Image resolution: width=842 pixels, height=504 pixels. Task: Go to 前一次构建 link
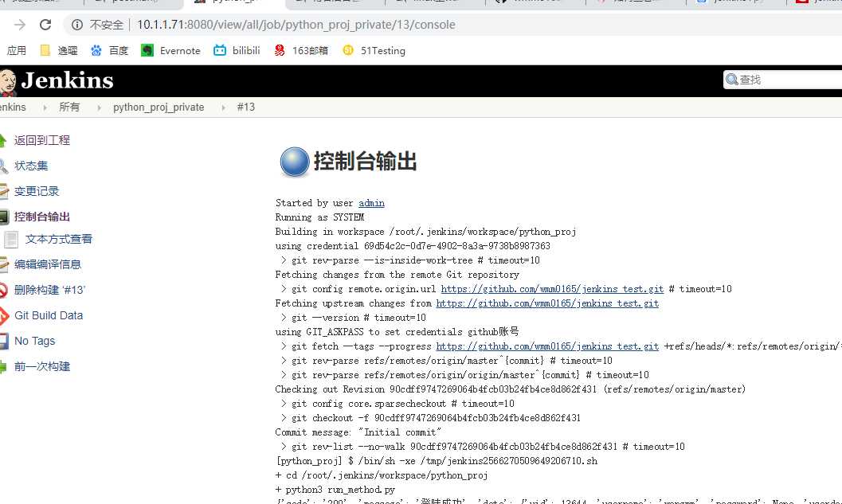[42, 366]
